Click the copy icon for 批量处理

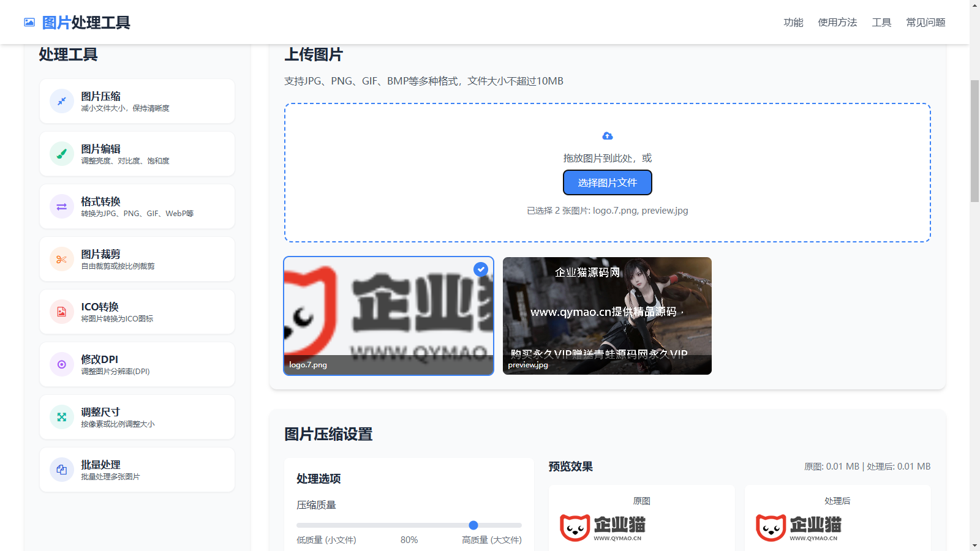click(x=62, y=470)
